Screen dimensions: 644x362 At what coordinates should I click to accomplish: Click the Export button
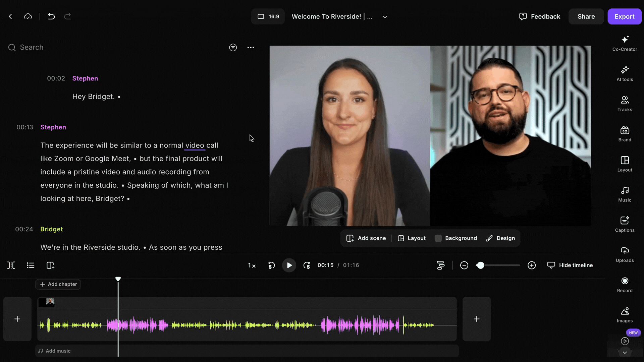(624, 16)
